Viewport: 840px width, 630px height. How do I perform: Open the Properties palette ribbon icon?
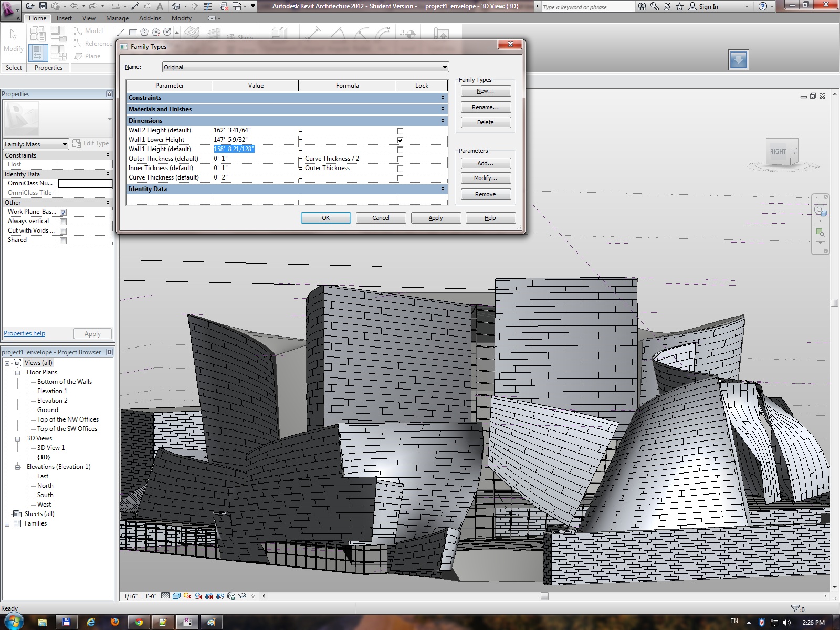(38, 53)
